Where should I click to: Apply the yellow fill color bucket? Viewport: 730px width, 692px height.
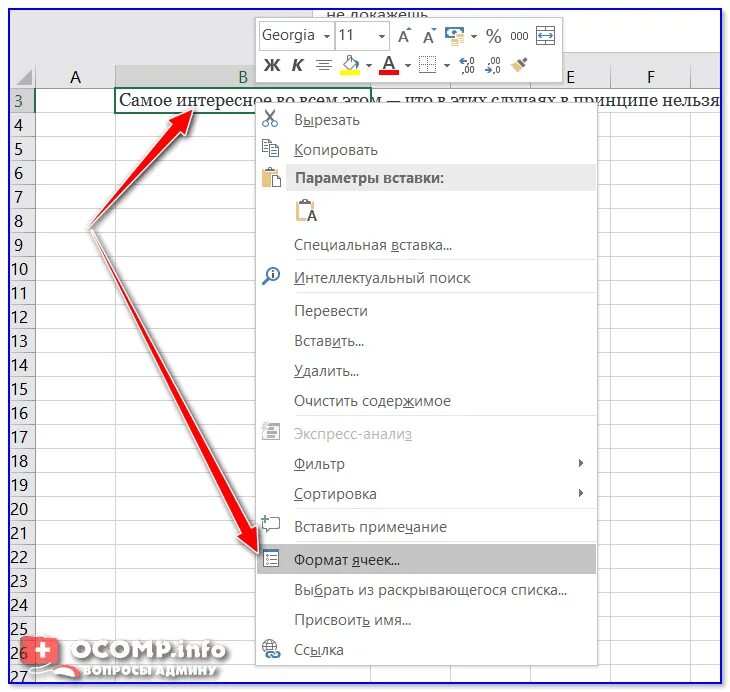[350, 65]
